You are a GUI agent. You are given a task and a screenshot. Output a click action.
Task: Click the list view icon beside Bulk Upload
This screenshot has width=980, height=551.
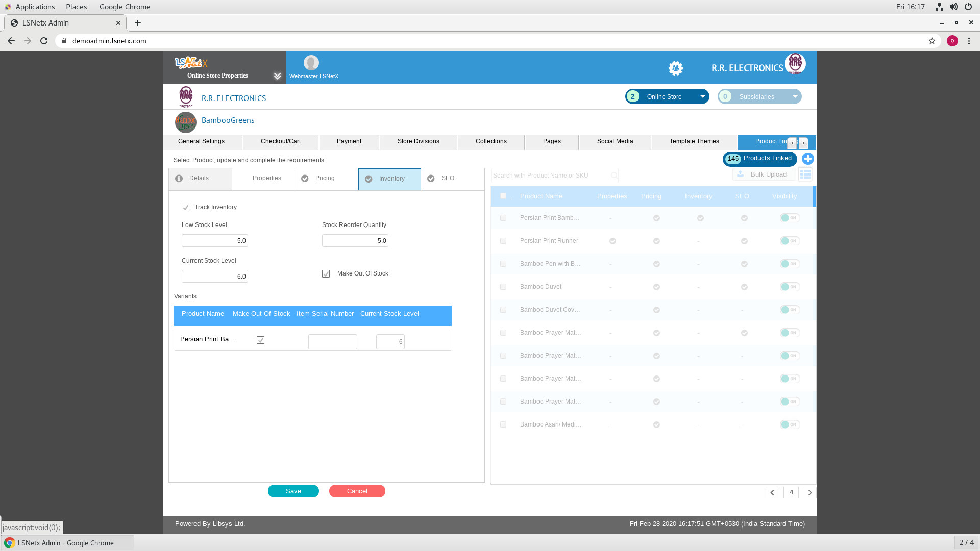(805, 174)
